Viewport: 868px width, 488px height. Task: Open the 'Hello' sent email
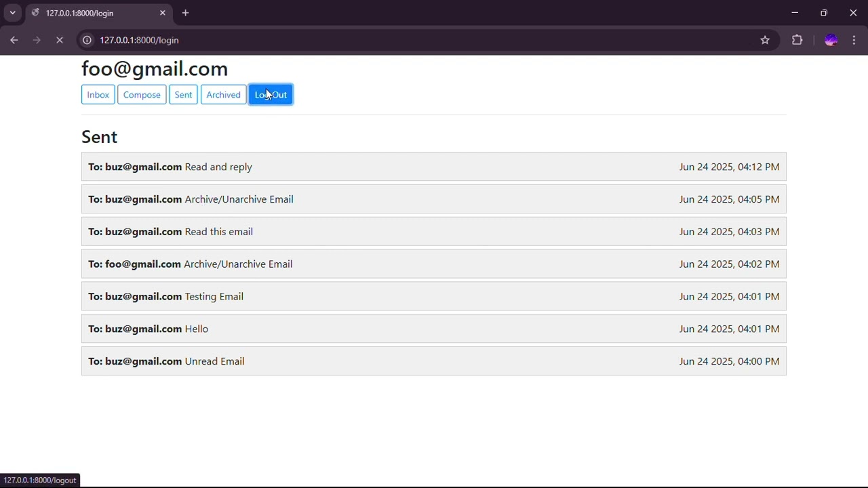[434, 329]
